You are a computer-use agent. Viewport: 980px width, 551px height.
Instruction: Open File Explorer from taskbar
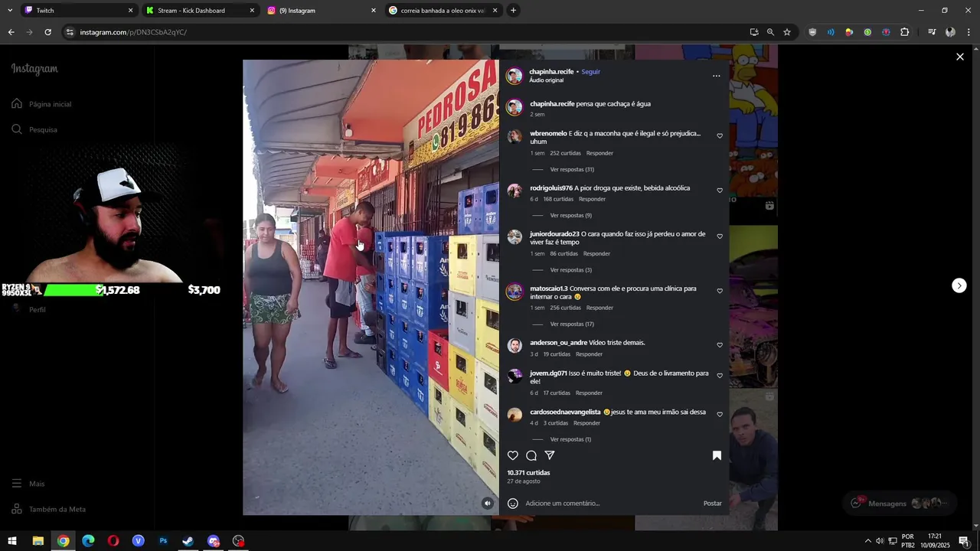tap(38, 541)
